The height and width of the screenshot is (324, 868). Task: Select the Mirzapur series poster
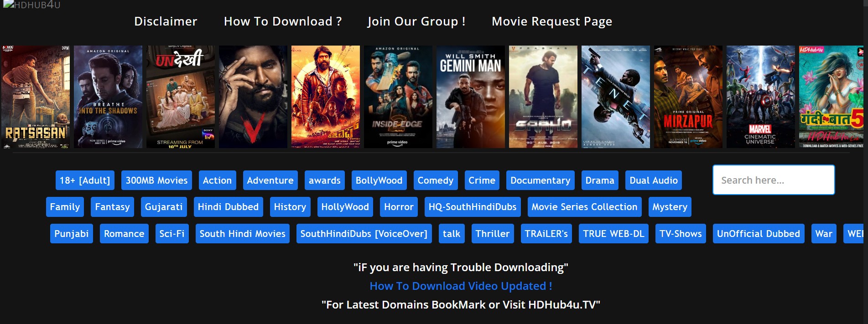pyautogui.click(x=688, y=97)
